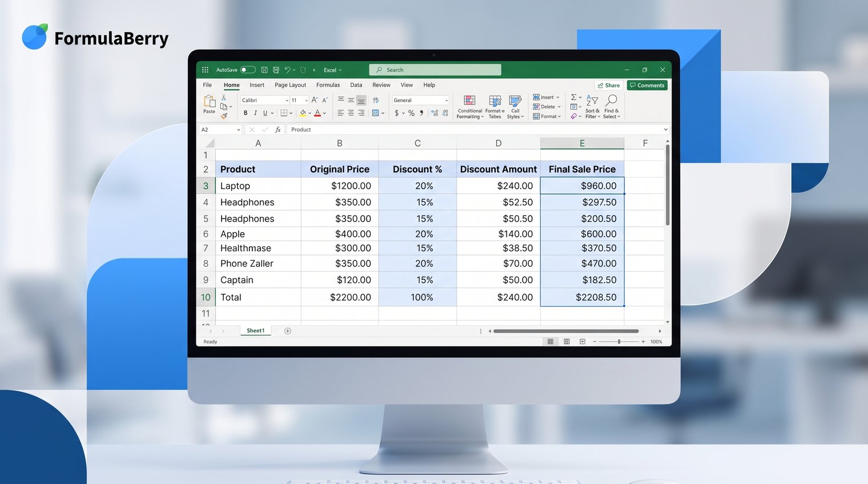Click the Search box in title bar
The width and height of the screenshot is (868, 484).
(x=435, y=70)
